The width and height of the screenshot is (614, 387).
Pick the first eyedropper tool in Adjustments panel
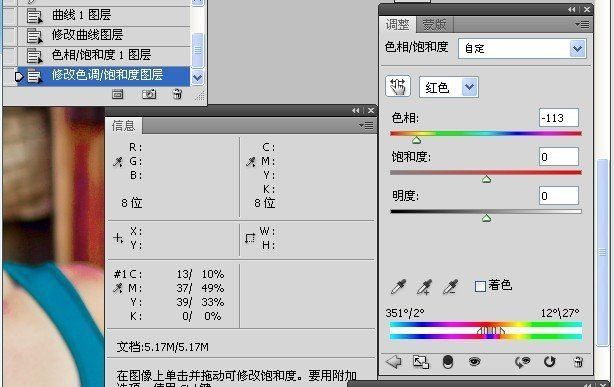(x=398, y=287)
